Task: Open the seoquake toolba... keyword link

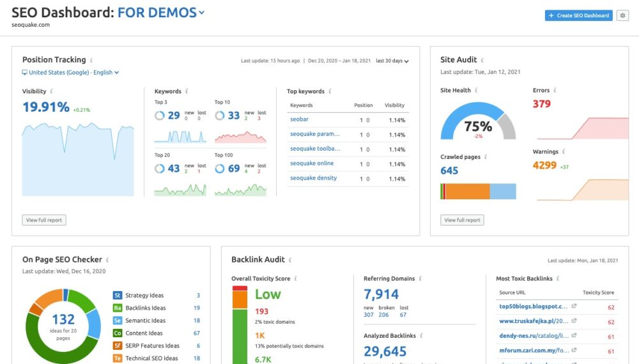Action: [x=315, y=149]
